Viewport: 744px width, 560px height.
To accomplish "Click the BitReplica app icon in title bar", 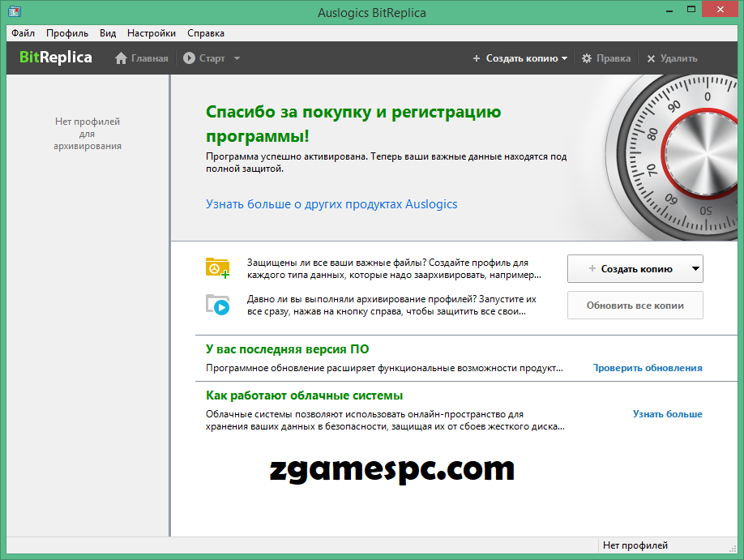I will click(15, 11).
